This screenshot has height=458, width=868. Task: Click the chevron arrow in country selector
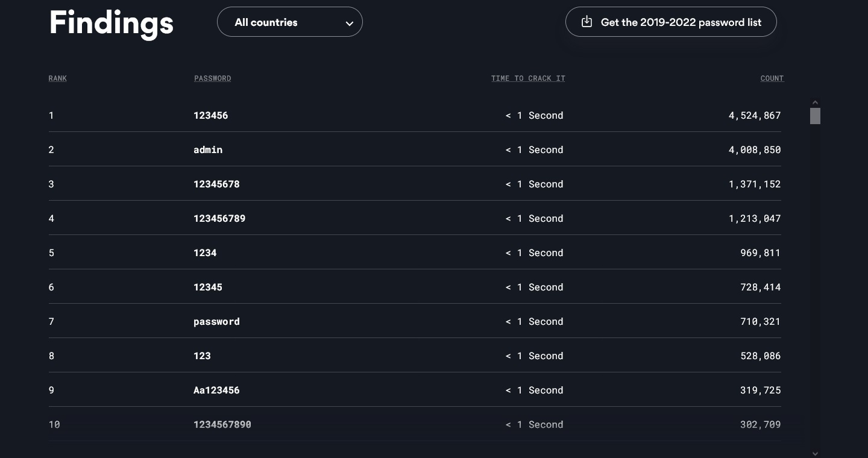pyautogui.click(x=349, y=24)
